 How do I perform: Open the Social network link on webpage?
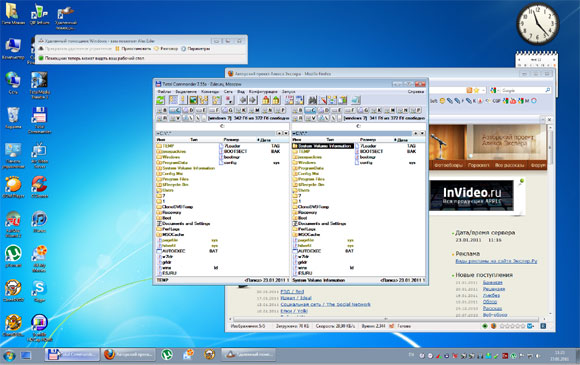click(326, 304)
